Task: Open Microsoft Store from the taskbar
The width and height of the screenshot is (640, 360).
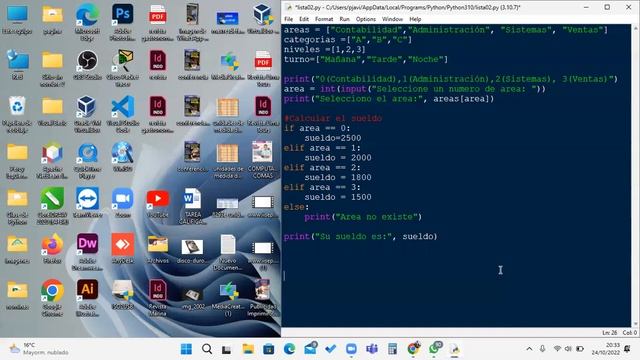Action: [269, 349]
